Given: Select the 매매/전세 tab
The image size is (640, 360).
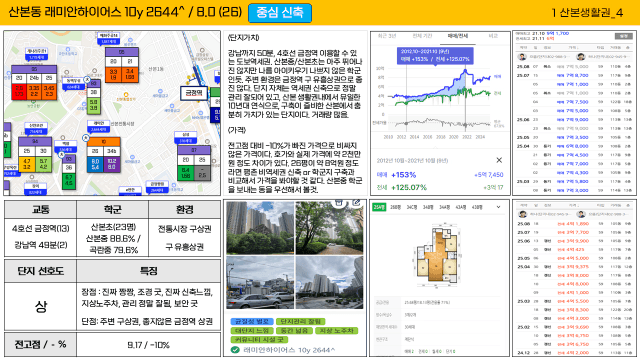Looking at the screenshot, I should (x=458, y=36).
